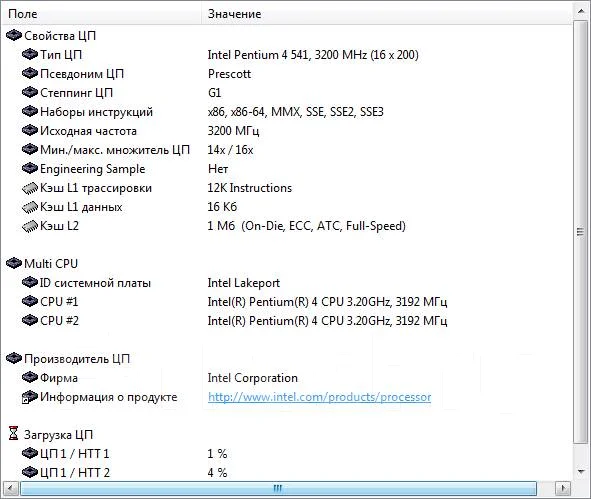Viewport: 591px width, 499px height.
Task: Click the vertical scrollbar up arrow
Action: pos(580,12)
